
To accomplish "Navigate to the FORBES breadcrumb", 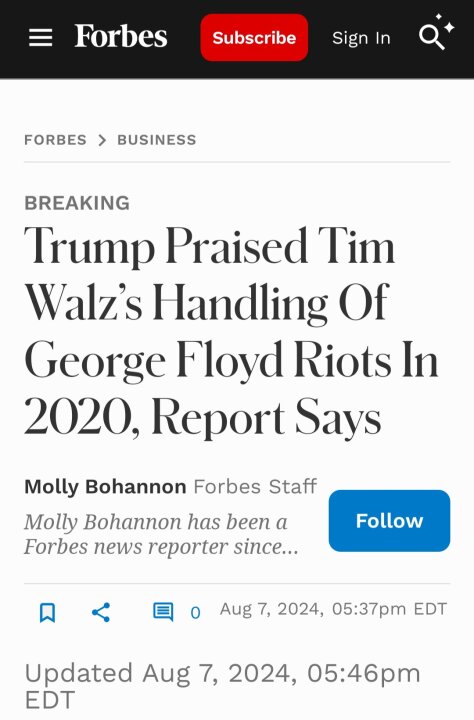I will pos(56,140).
